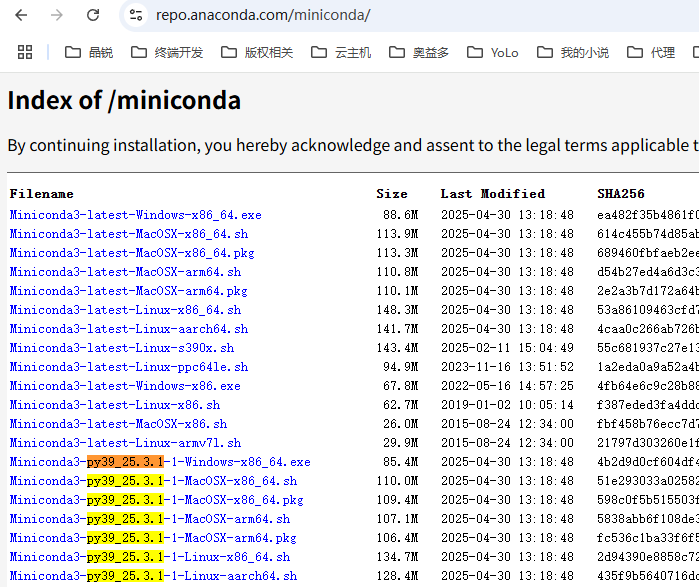The width and height of the screenshot is (699, 587).
Task: Download Miniconda3-latest-Linux-x86_64.sh
Action: click(125, 310)
